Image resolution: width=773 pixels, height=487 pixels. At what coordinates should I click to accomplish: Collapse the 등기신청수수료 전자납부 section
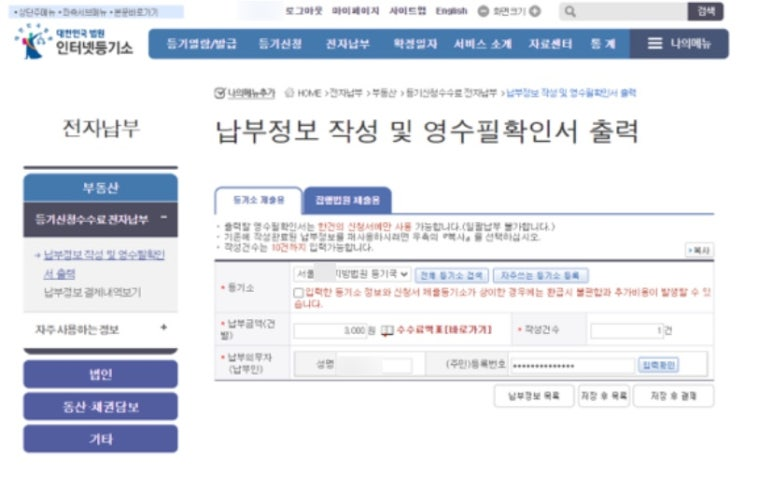point(164,217)
